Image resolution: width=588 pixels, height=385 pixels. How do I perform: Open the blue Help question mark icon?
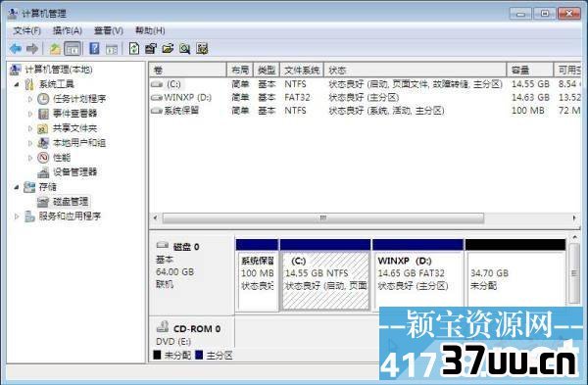pos(94,49)
